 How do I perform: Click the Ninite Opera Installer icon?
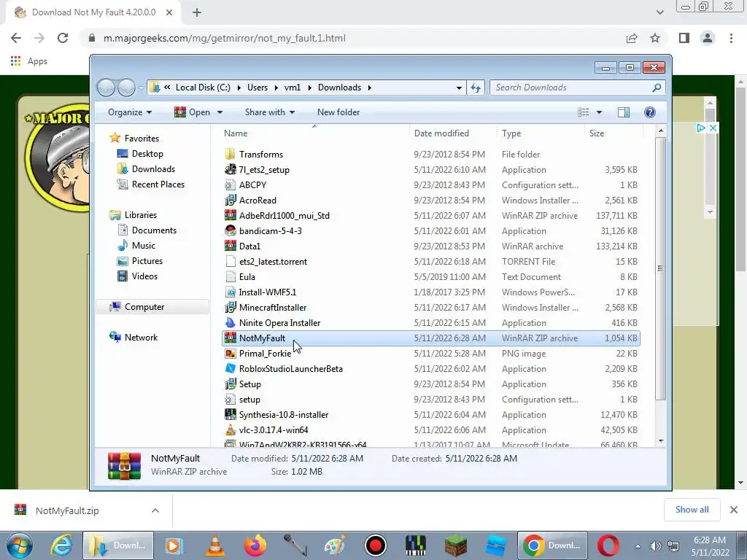pos(230,323)
